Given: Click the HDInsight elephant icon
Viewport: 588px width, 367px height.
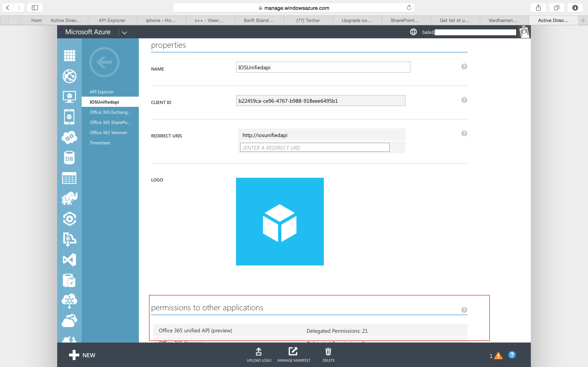Looking at the screenshot, I should coord(69,199).
